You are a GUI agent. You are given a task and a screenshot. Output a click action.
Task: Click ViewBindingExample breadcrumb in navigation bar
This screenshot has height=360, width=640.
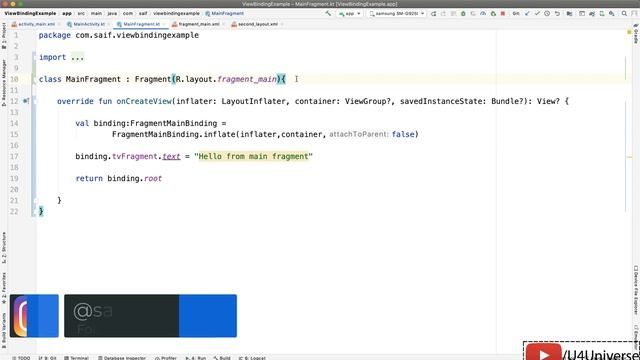click(30, 13)
